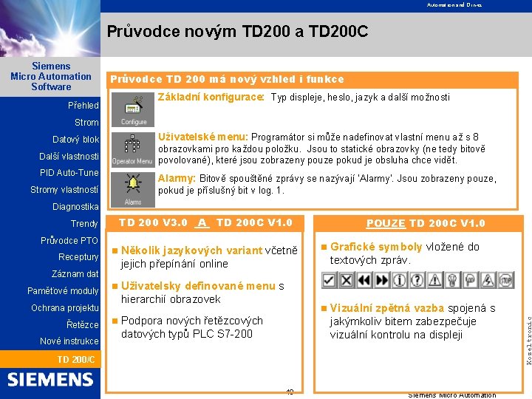Select Další vlastnosti in sidebar

click(x=69, y=157)
